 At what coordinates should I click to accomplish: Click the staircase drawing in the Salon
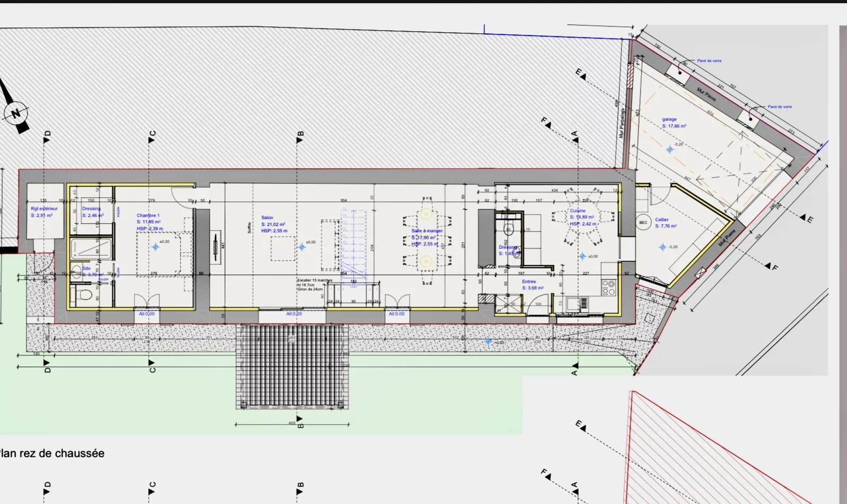point(353,241)
